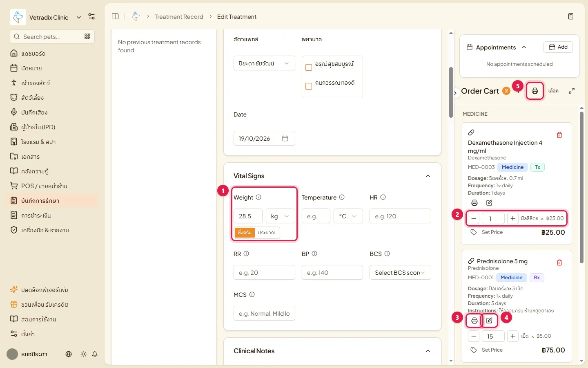Open calculator icon at top right
This screenshot has height=368, width=588.
pos(571,17)
